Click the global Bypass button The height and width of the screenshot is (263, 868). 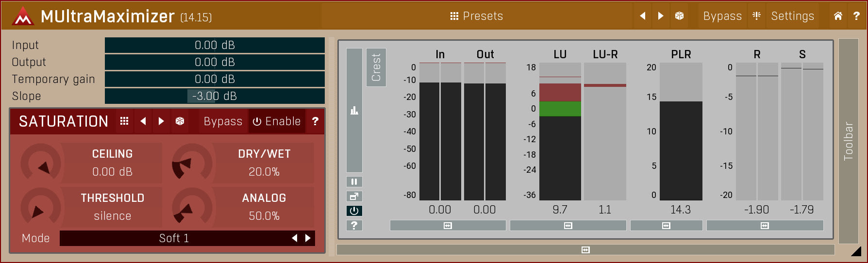click(722, 16)
